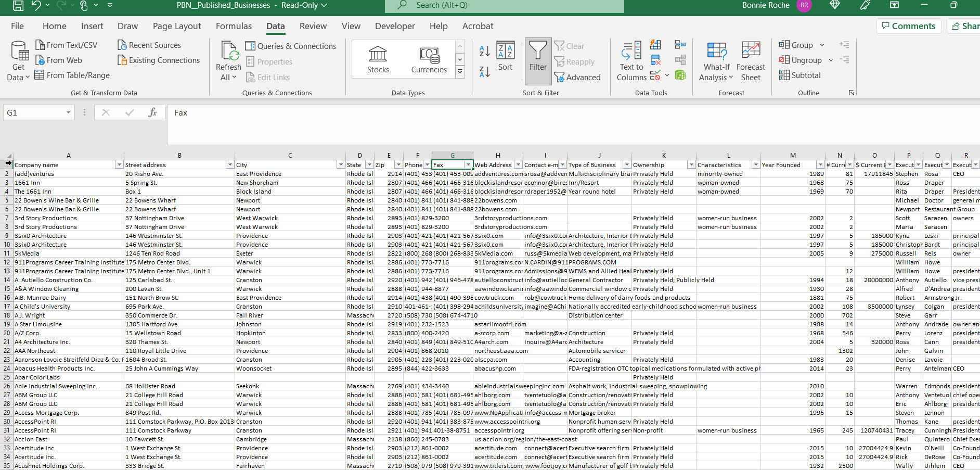Click the Manage Data Model icon
The image size is (980, 470).
click(680, 75)
